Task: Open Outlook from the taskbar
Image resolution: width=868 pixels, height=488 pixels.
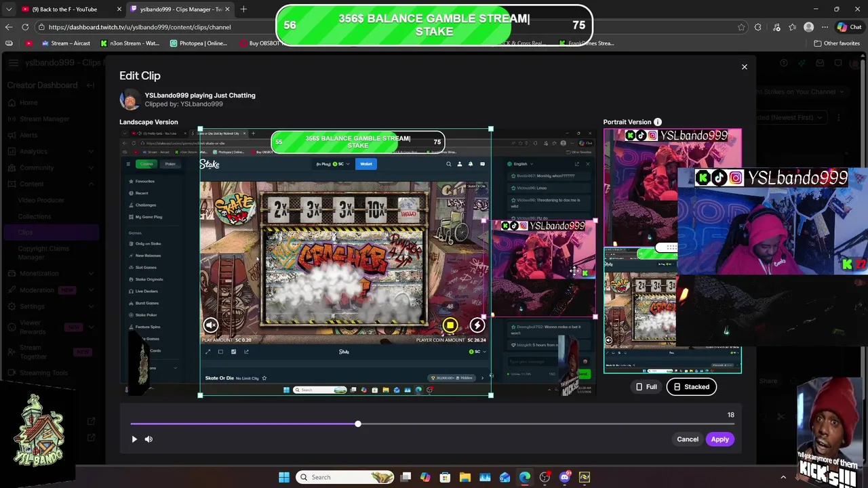Action: pos(505,477)
